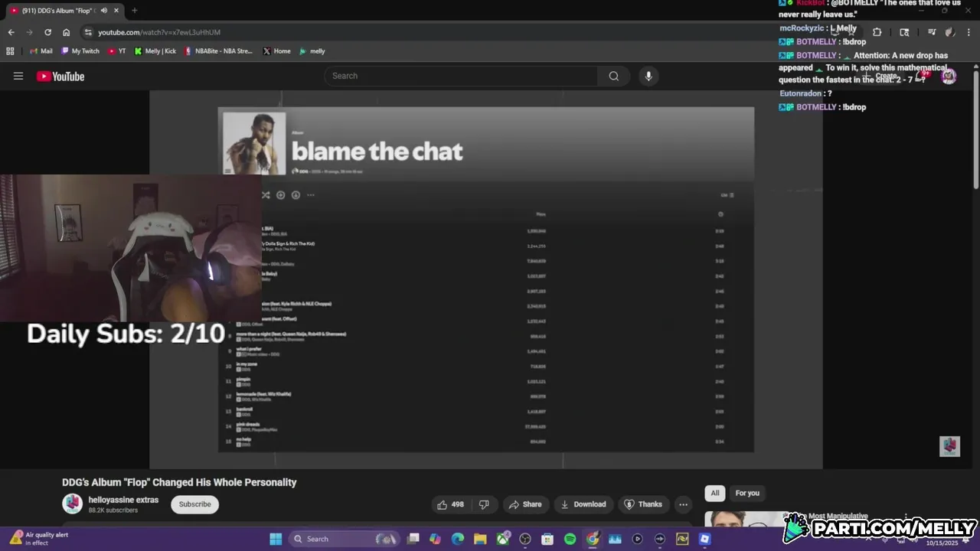980x551 pixels.
Task: Dislike the video
Action: tap(484, 504)
